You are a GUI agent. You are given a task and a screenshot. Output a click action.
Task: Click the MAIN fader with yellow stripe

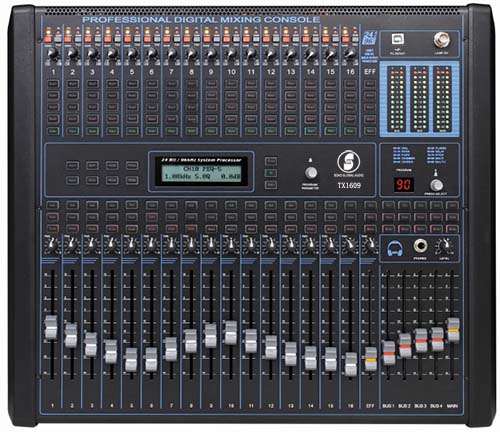[x=453, y=330]
